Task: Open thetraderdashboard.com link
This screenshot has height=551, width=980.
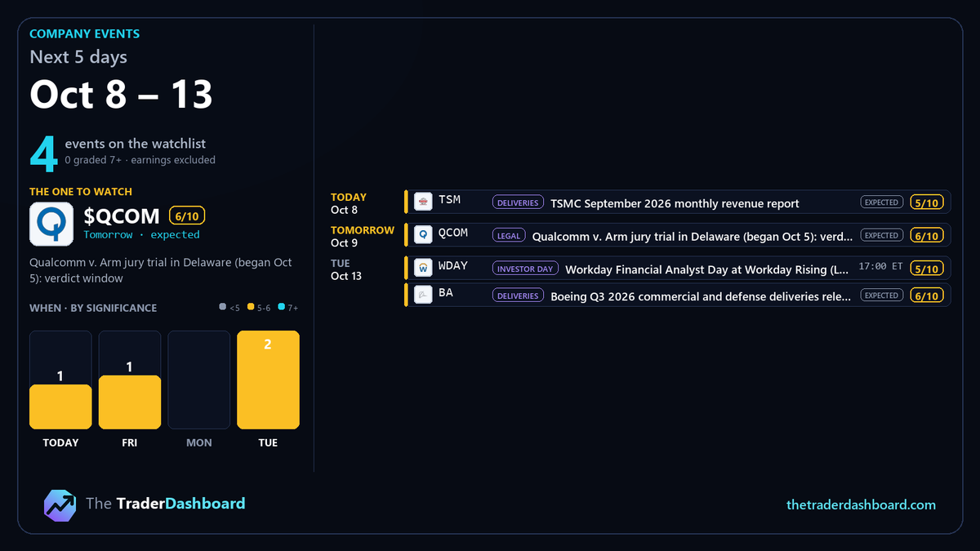Action: (861, 504)
